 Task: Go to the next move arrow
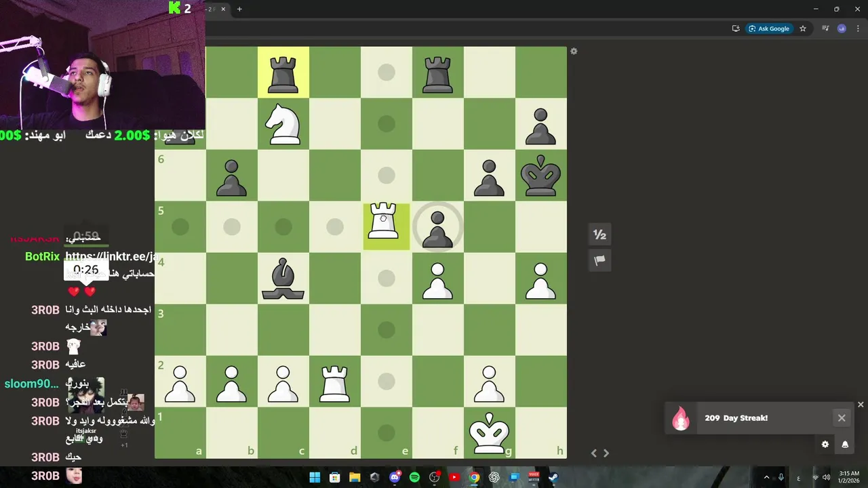pos(606,453)
